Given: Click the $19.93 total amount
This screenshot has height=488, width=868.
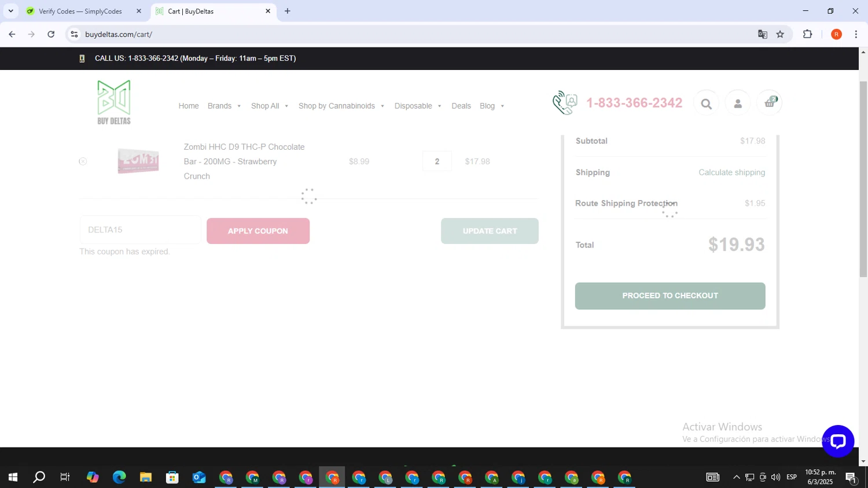Looking at the screenshot, I should 736,245.
